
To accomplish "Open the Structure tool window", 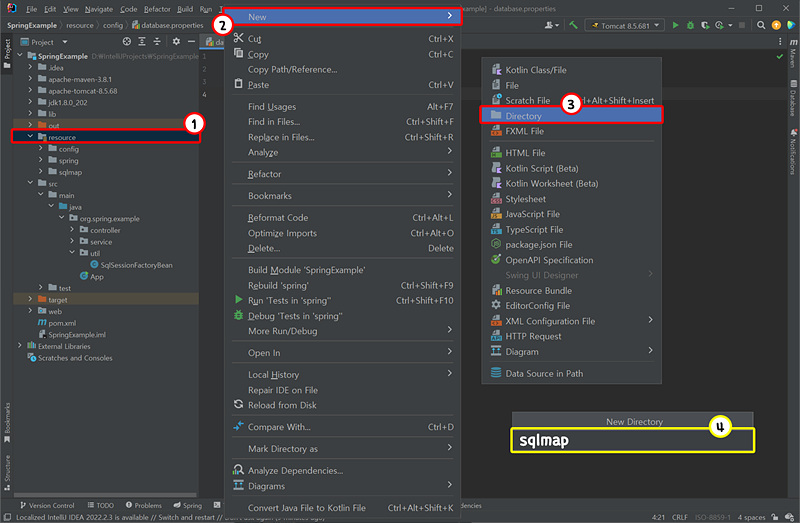I will (7, 472).
